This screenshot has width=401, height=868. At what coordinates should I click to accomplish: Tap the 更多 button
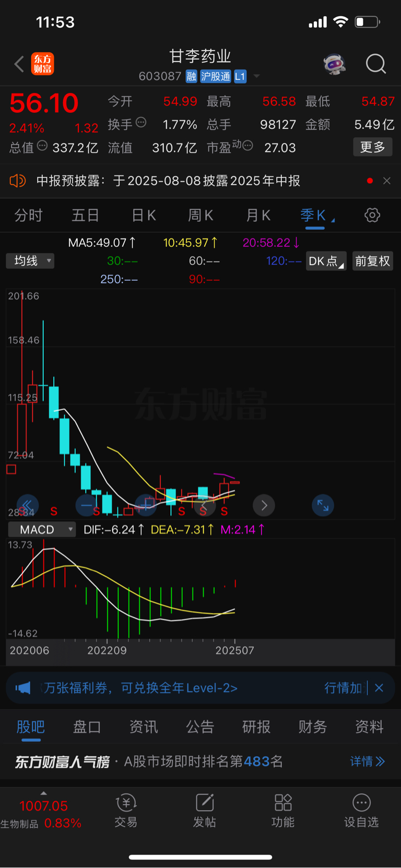tap(373, 147)
